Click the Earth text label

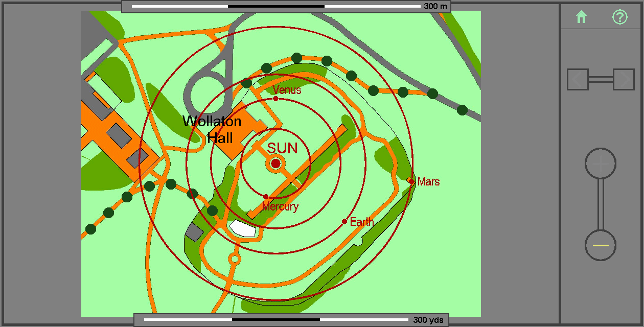[x=362, y=222]
